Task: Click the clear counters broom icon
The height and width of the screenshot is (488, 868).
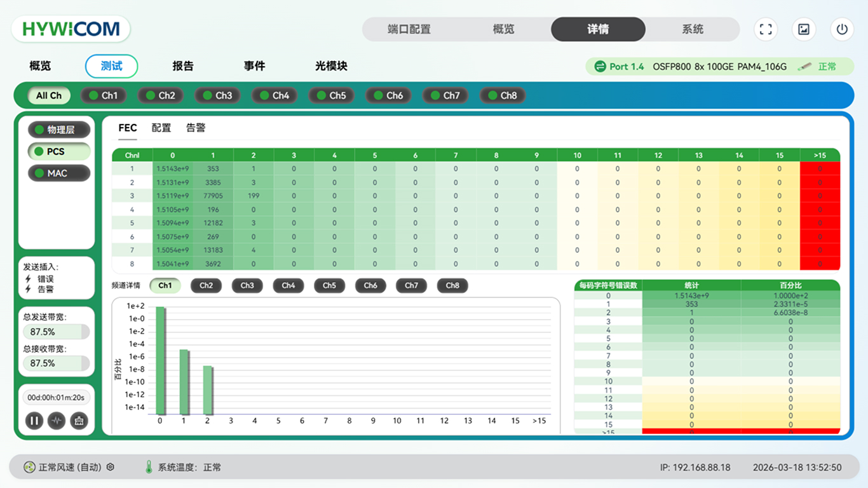Action: coord(79,421)
